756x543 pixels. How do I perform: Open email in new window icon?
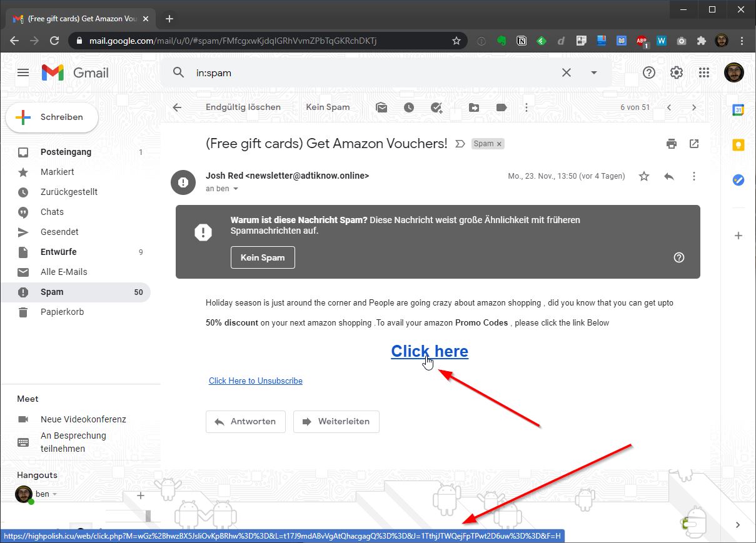(694, 144)
